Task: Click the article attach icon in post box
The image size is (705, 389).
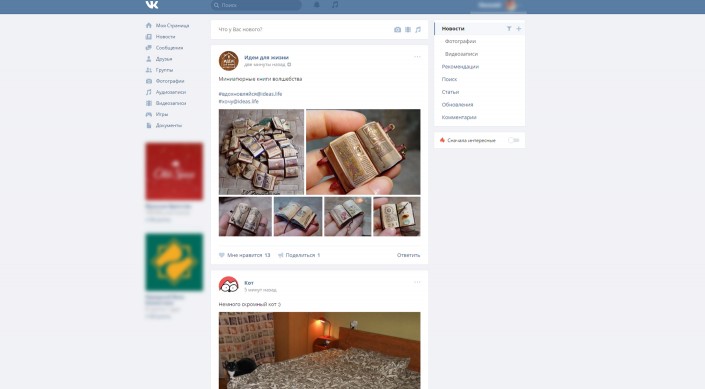Action: (408, 30)
